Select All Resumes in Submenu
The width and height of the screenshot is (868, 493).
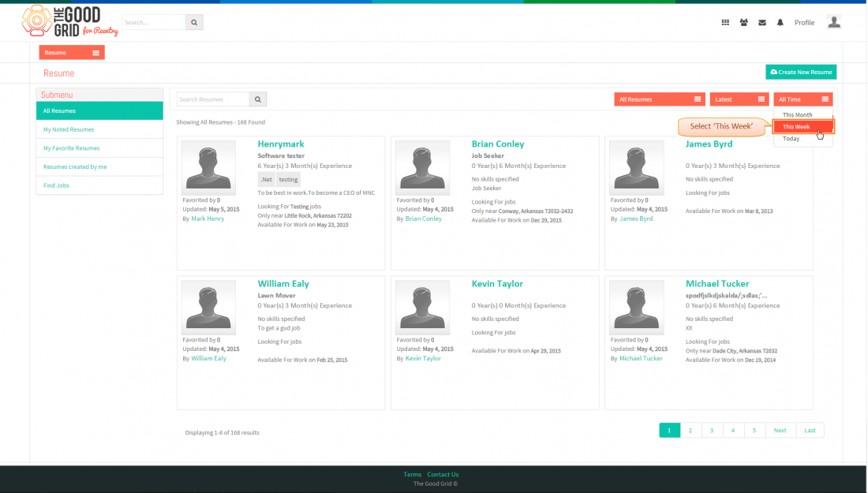click(99, 110)
